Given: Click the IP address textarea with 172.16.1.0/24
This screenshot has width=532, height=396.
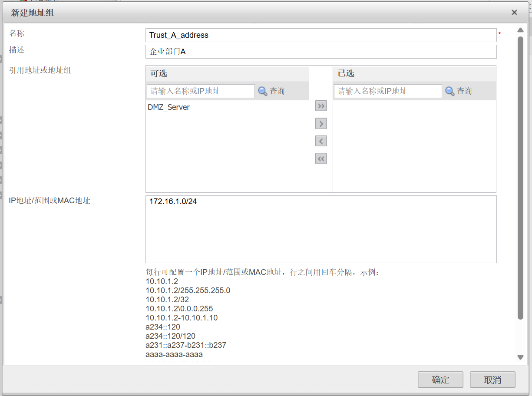Looking at the screenshot, I should 321,229.
